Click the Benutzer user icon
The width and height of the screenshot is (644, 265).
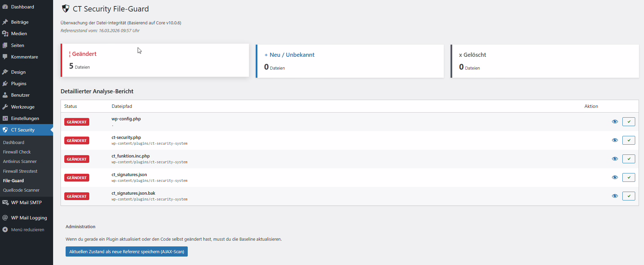[5, 95]
